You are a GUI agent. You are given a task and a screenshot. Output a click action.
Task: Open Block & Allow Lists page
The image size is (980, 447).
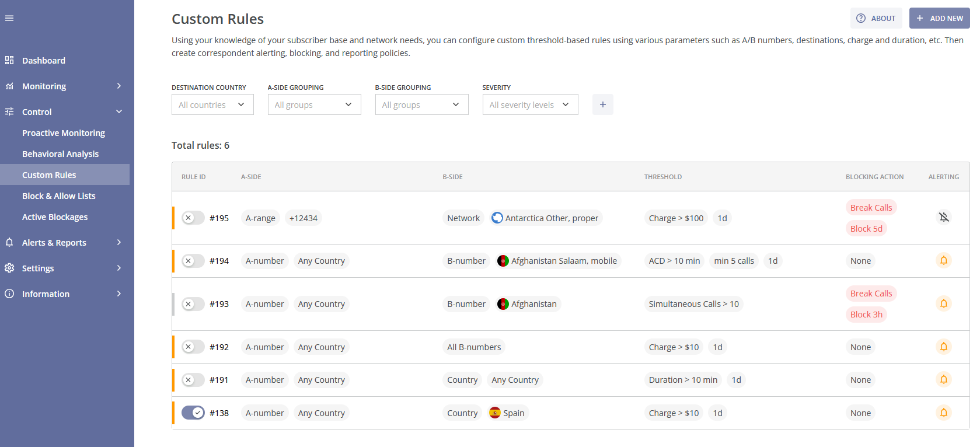(59, 196)
